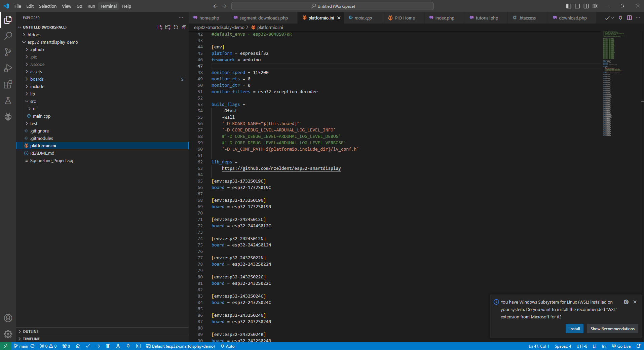
Task: Open PlatformIO Serial Monitor plug icon
Action: click(128, 346)
